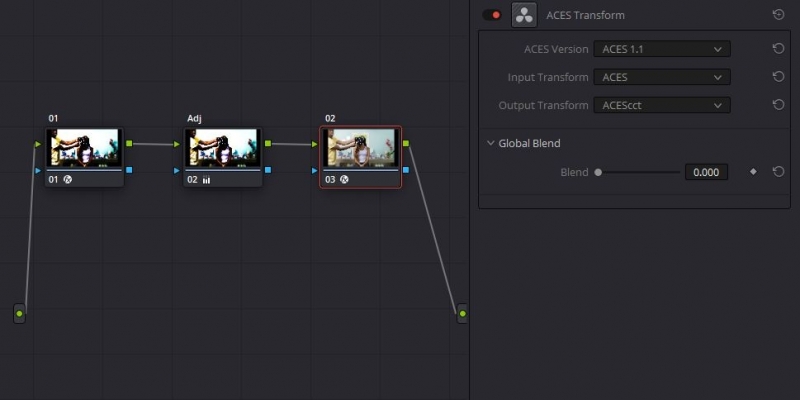Click the Blend slider handle
The width and height of the screenshot is (800, 400).
tap(598, 172)
